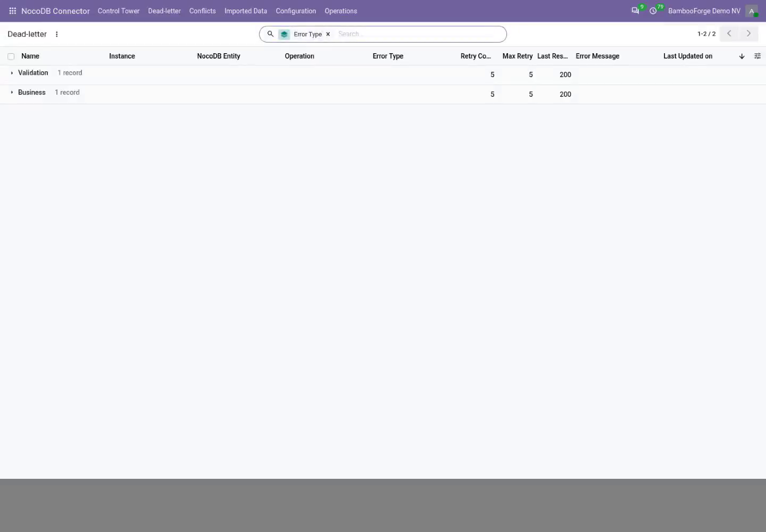Expand the Validation group

click(x=12, y=73)
